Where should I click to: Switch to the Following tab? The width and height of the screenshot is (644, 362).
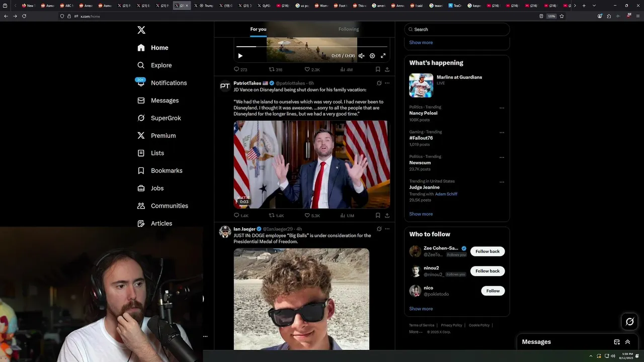349,29
